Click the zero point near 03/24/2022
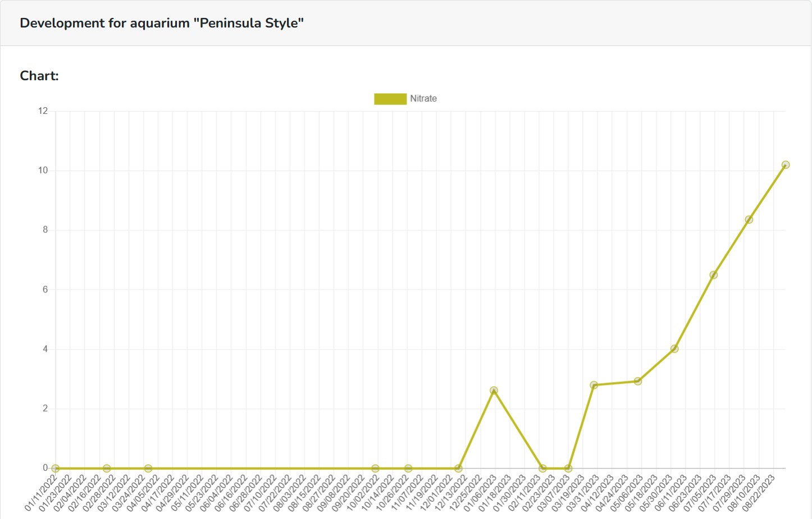The height and width of the screenshot is (519, 812). click(148, 469)
